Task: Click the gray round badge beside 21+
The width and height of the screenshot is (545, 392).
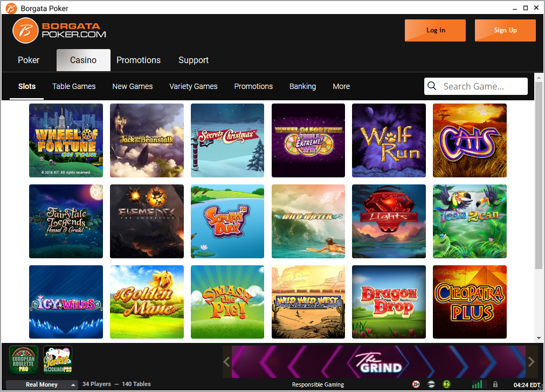Action: point(431,384)
